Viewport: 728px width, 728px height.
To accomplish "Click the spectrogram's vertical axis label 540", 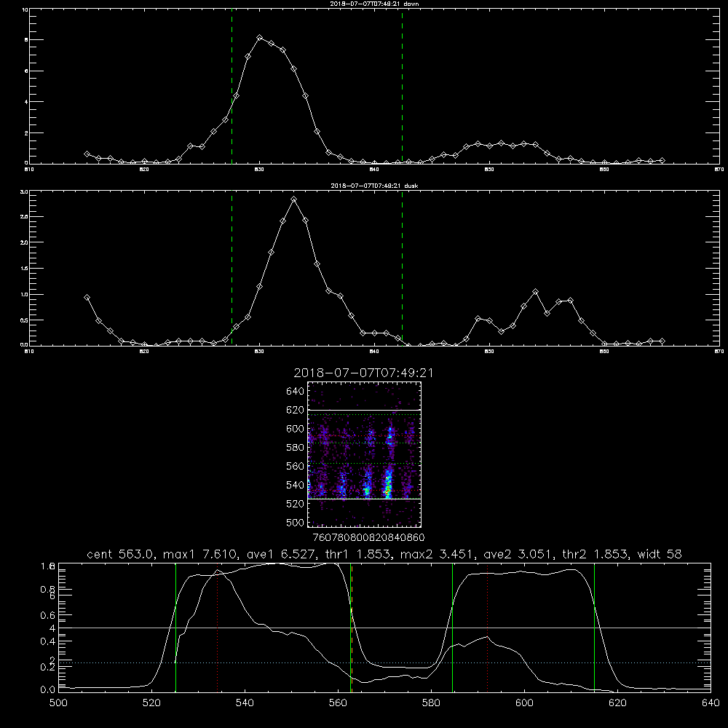I will coord(296,485).
